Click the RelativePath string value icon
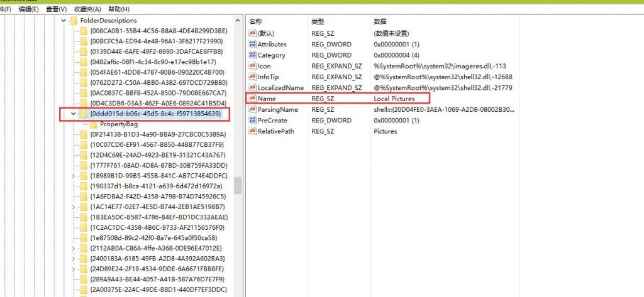The height and width of the screenshot is (297, 644). [x=252, y=131]
